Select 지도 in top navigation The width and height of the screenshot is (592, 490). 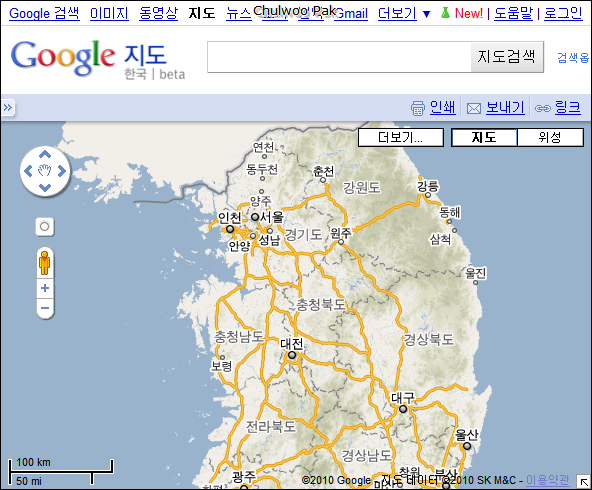(x=202, y=13)
